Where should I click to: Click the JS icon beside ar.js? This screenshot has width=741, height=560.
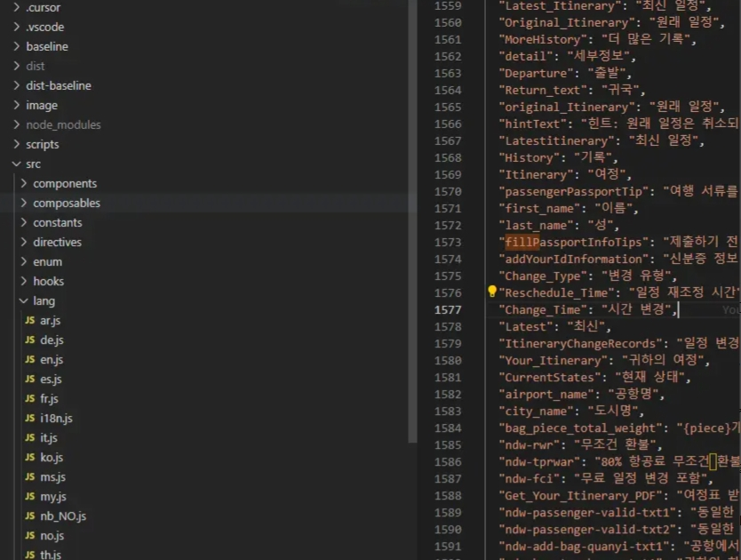tap(29, 320)
